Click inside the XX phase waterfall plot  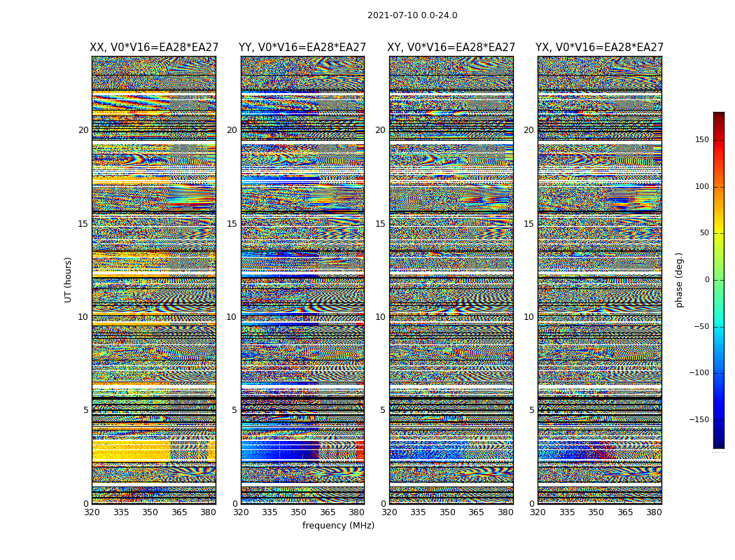point(154,280)
